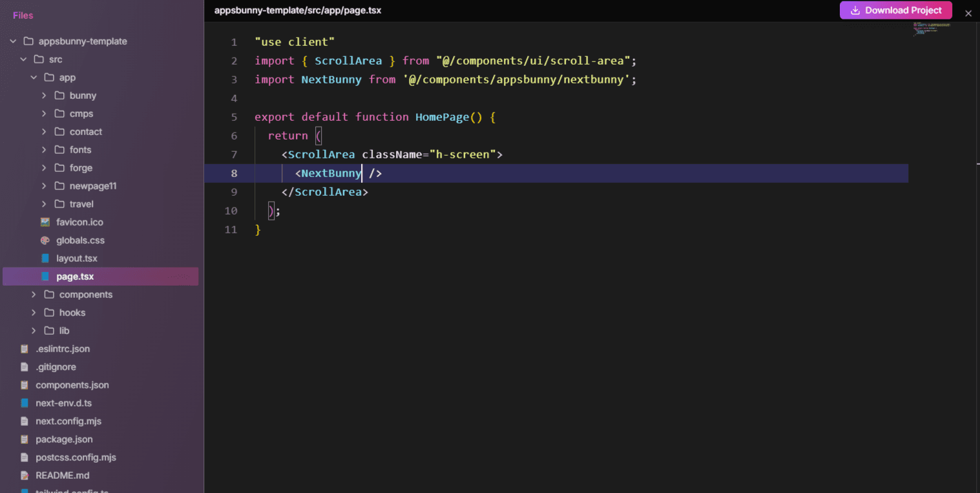Collapse the src folder chevron
Viewport: 980px width, 493px height.
point(23,59)
